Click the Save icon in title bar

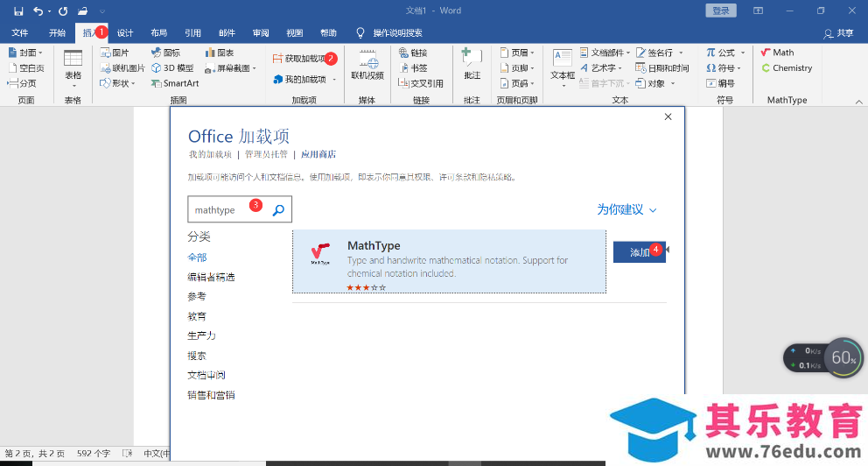click(x=18, y=11)
